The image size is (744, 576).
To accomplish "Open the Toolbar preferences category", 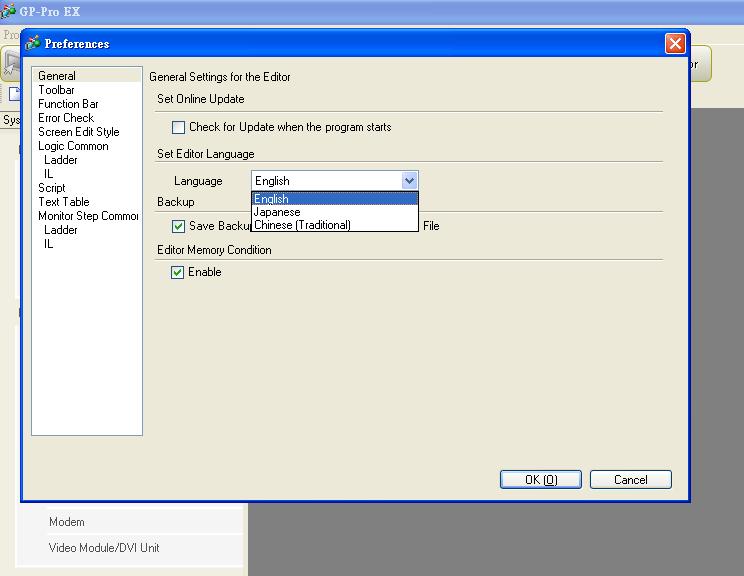I will [56, 90].
